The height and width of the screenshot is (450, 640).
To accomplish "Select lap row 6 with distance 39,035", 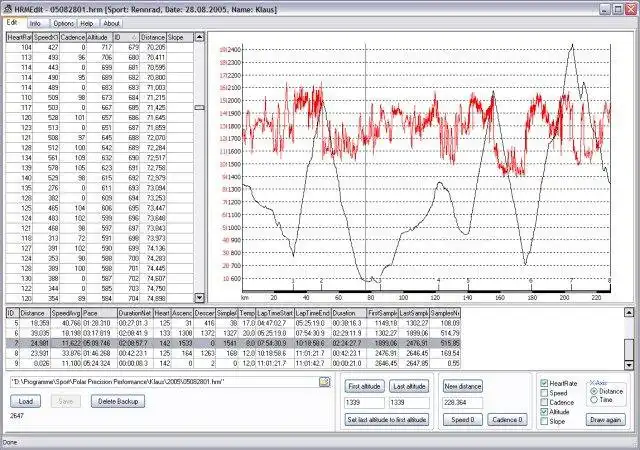I will 233,333.
